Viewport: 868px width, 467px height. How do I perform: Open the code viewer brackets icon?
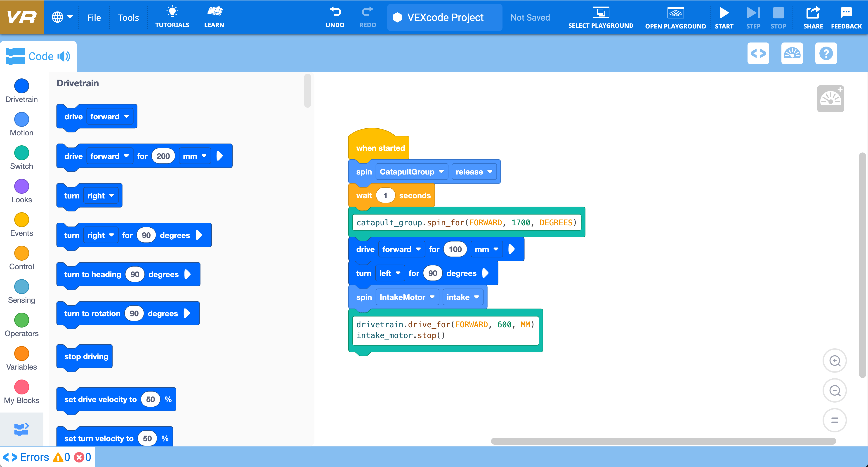758,53
